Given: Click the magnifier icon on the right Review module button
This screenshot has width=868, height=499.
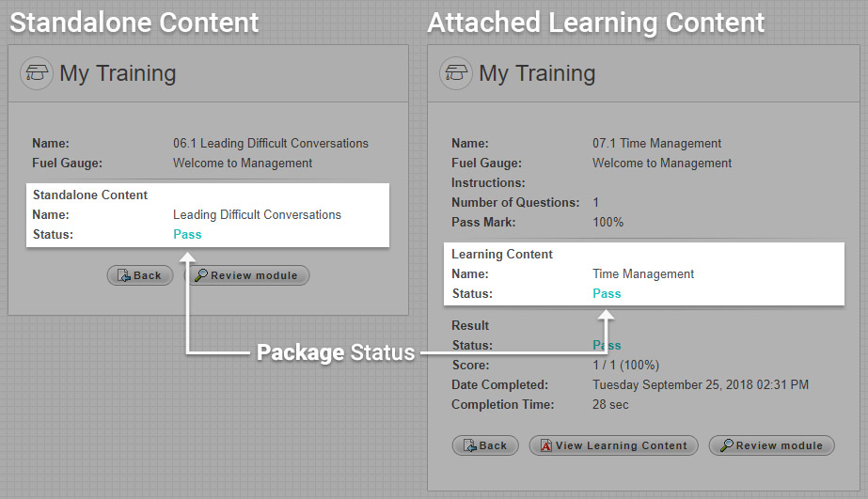Looking at the screenshot, I should pyautogui.click(x=726, y=445).
